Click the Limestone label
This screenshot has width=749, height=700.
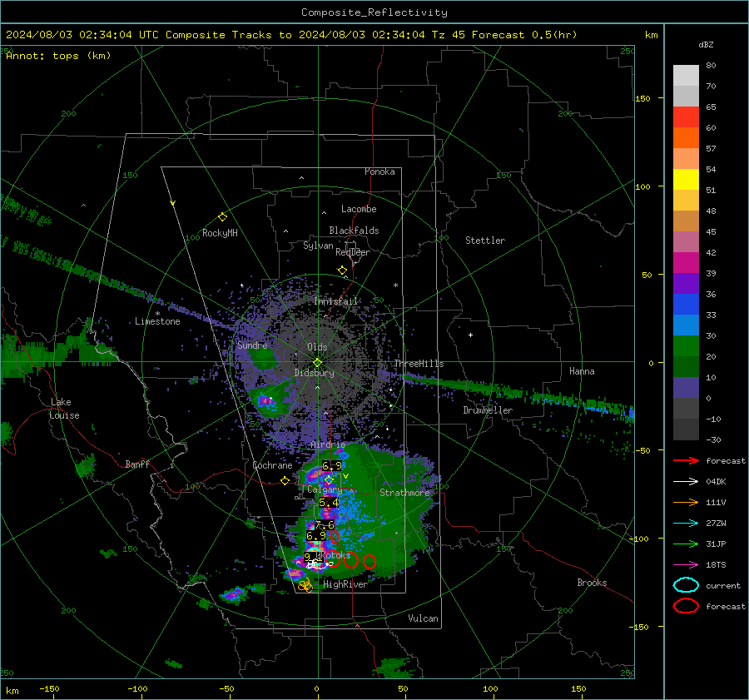(x=157, y=321)
